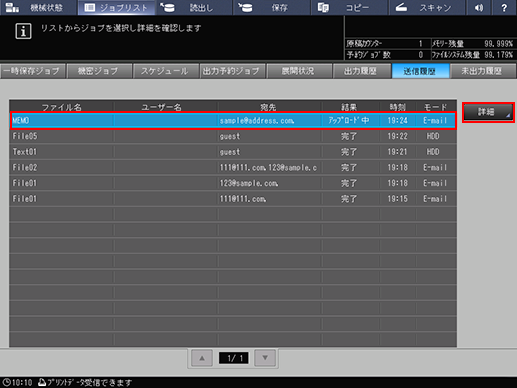This screenshot has height=388, width=517.
Task: Click the モード column header
Action: (x=435, y=107)
